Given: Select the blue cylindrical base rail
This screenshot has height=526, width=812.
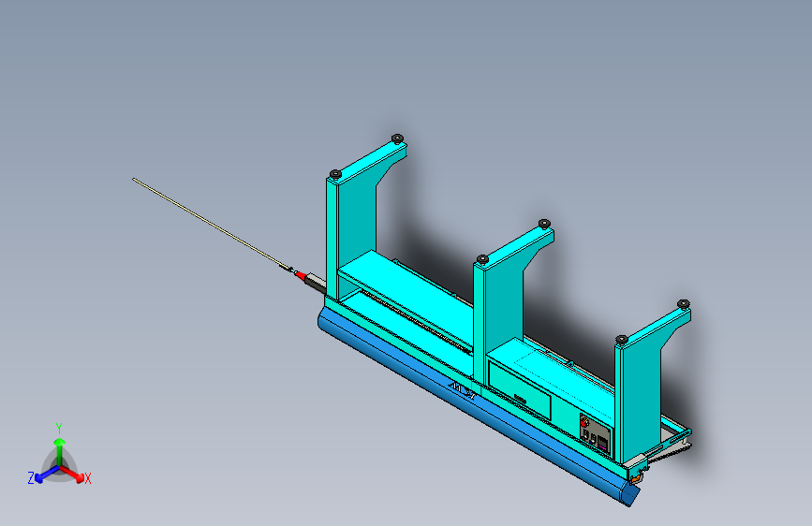Looking at the screenshot, I should pos(477,406).
